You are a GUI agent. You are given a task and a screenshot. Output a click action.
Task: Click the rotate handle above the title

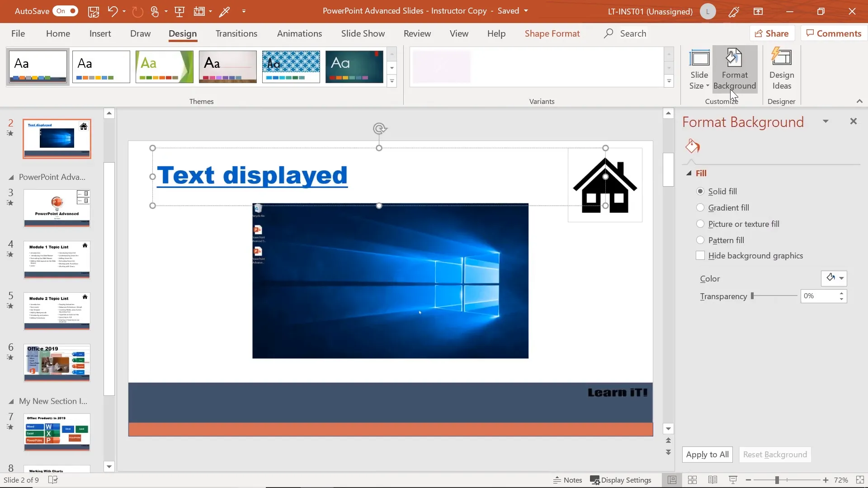pos(380,129)
